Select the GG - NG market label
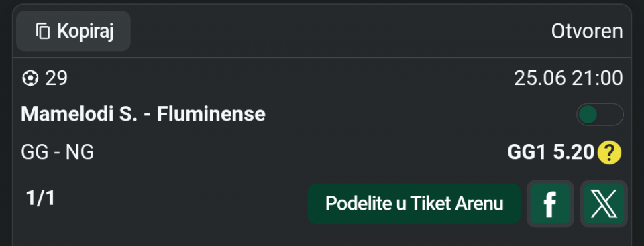This screenshot has width=644, height=246. click(58, 153)
